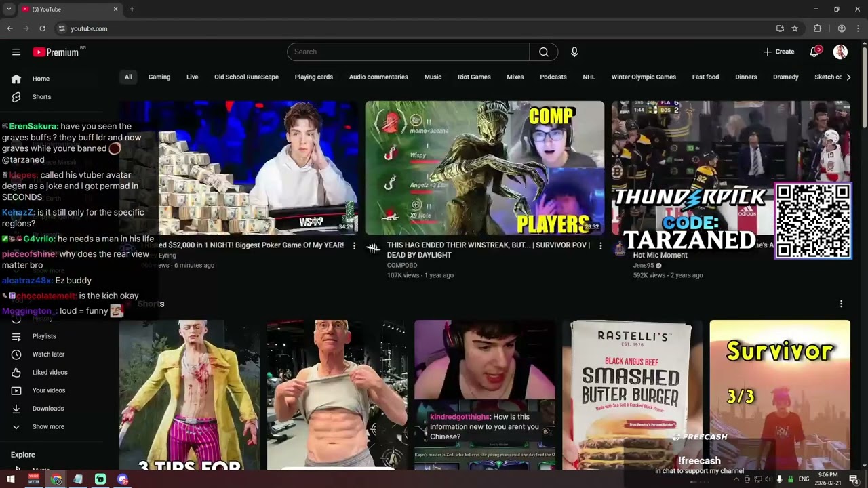Open the Shorts shelf options menu
The image size is (868, 488).
coord(842,304)
